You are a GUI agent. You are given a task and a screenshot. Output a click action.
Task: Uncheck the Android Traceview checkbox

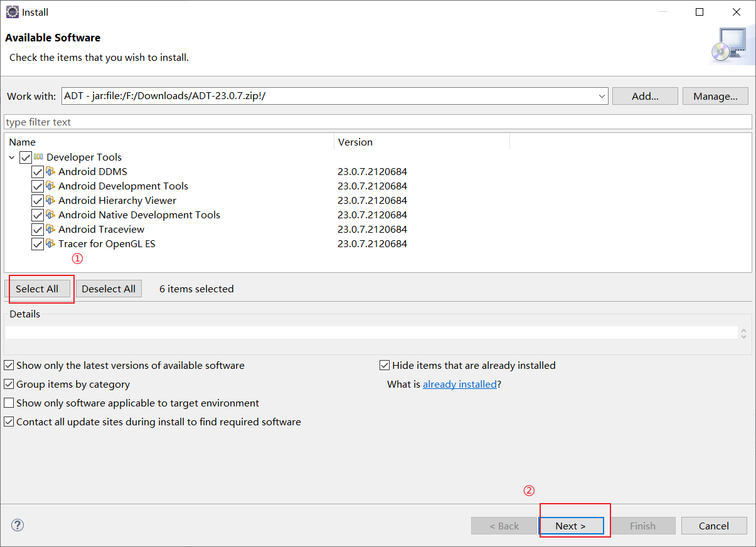click(x=38, y=230)
